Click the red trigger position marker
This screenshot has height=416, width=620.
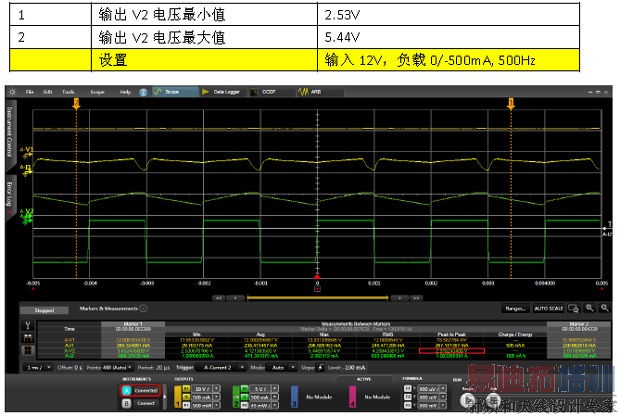[317, 276]
